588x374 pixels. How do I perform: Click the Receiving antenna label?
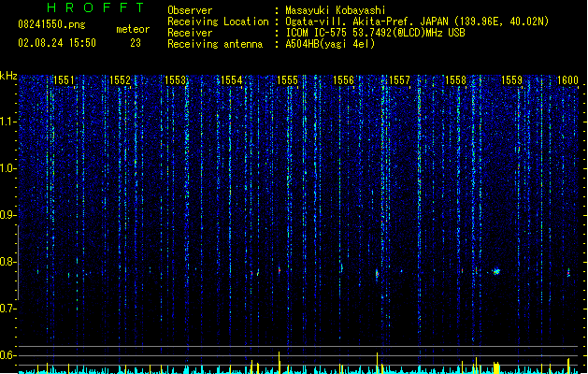point(215,44)
